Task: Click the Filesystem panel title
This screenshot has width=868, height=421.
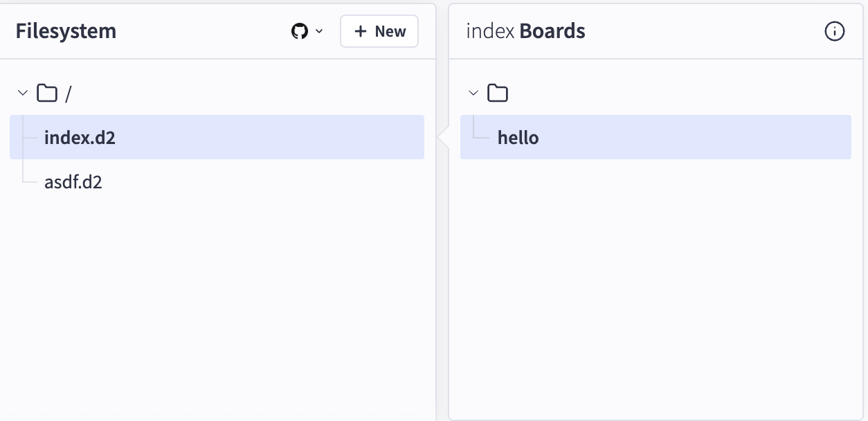Action: coord(66,31)
